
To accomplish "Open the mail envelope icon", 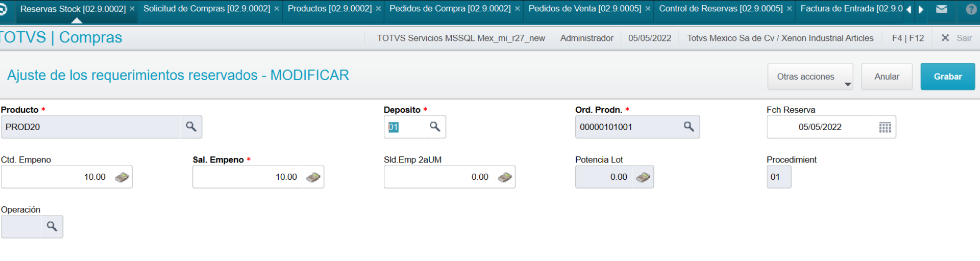I will pyautogui.click(x=942, y=9).
